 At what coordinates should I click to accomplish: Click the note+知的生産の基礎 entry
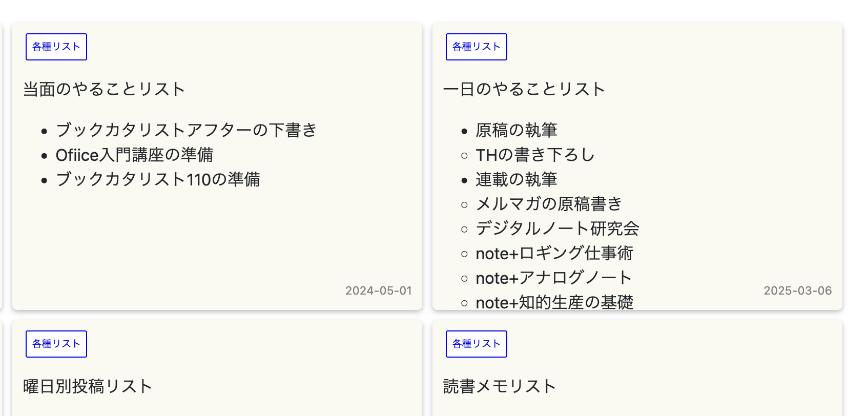point(555,303)
